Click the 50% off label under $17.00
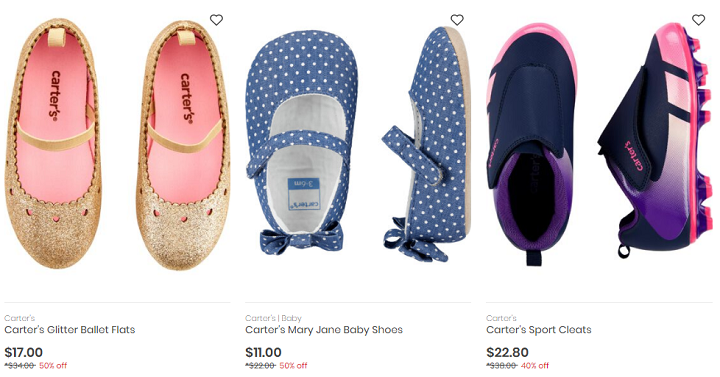Viewport: 720px width, 377px height. [53, 366]
